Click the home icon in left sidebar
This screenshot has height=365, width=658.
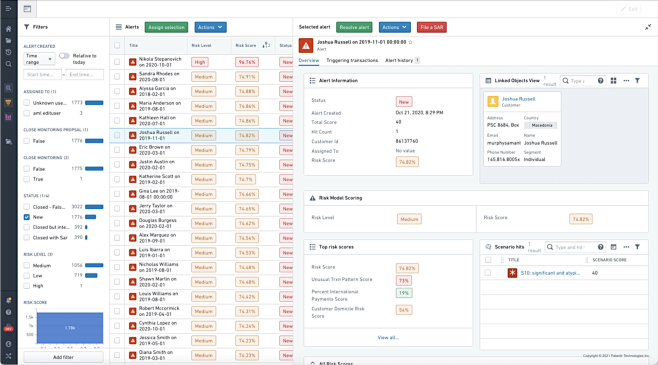coord(8,29)
